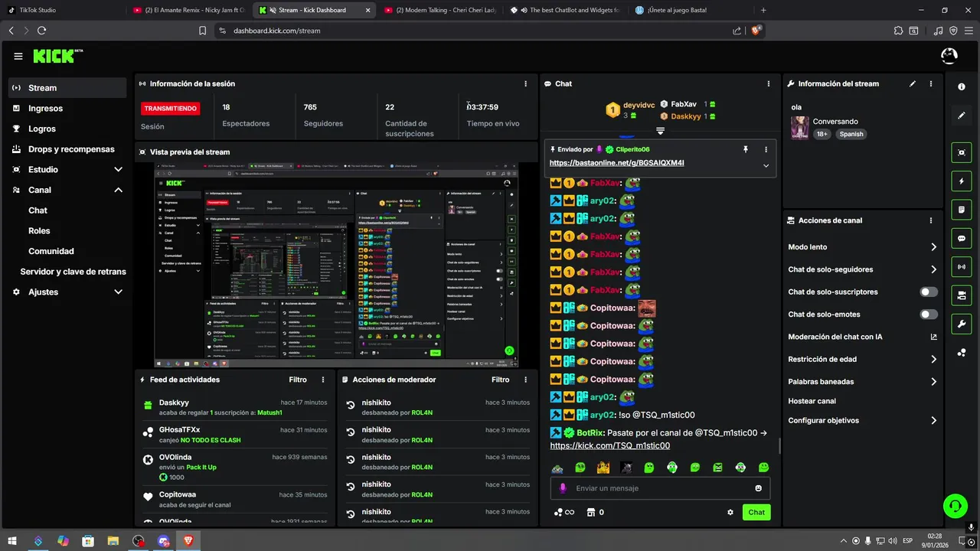The height and width of the screenshot is (551, 980).
Task: Toggle the stream preview panel icon in right sidebar
Action: click(x=962, y=152)
